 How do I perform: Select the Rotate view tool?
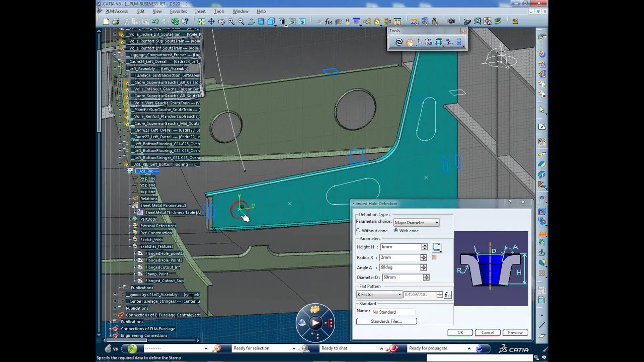[221, 22]
